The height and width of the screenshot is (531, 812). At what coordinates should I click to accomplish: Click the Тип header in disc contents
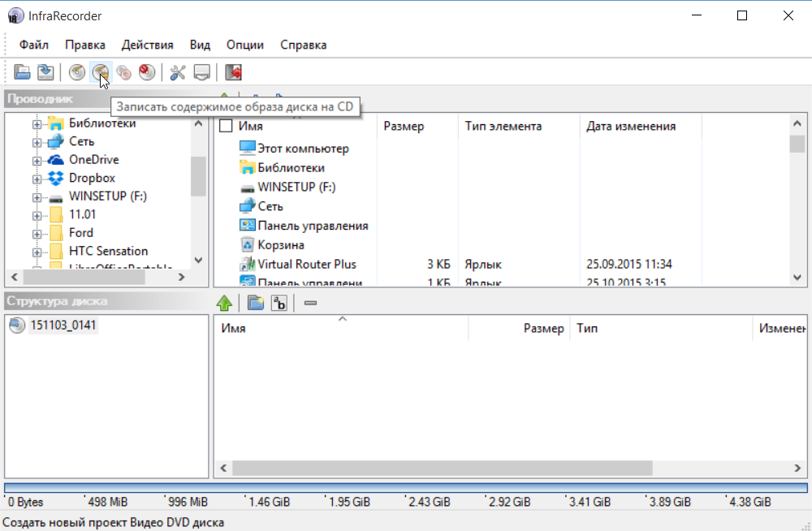[661, 328]
